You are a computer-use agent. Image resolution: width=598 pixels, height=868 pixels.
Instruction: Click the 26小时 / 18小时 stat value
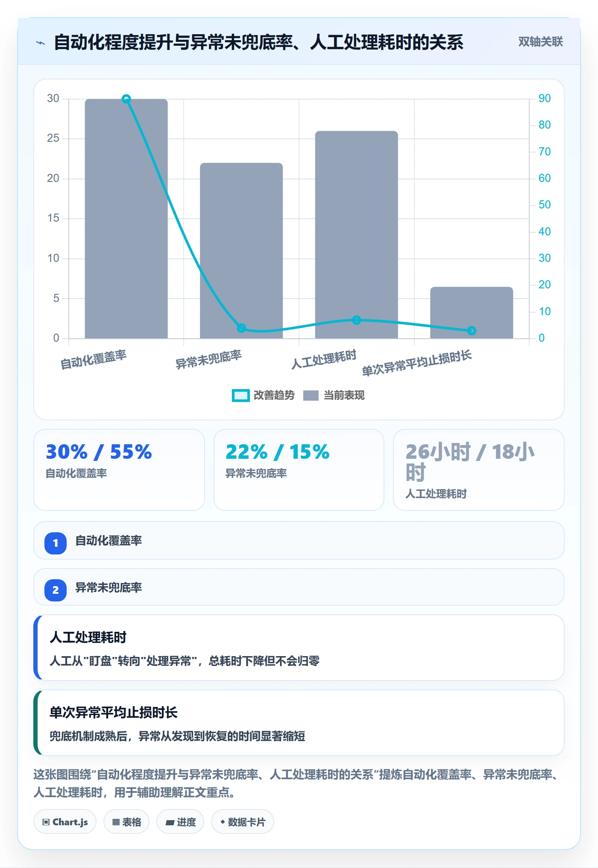470,462
